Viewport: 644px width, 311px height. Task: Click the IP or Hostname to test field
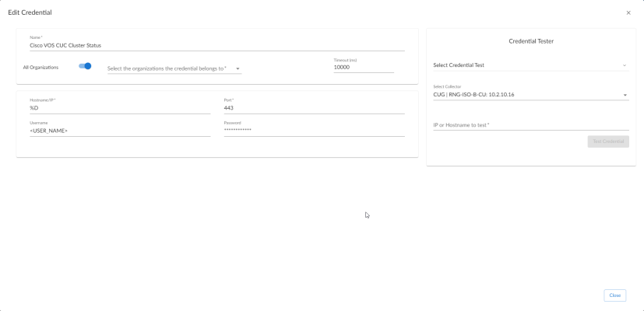[x=531, y=124]
